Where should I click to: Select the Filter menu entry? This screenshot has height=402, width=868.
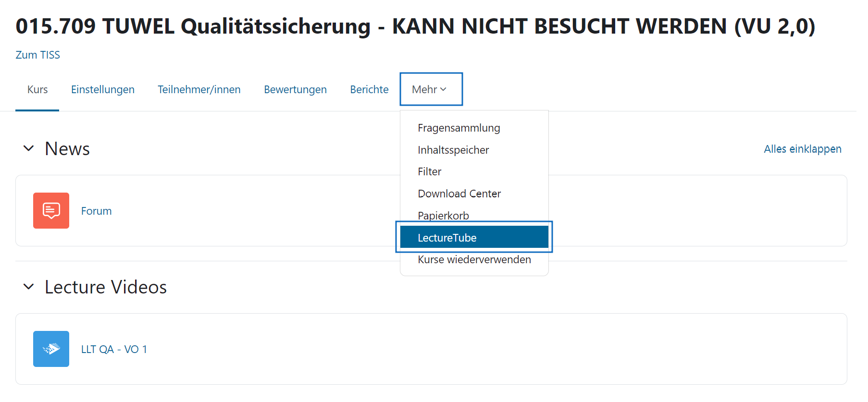(429, 171)
